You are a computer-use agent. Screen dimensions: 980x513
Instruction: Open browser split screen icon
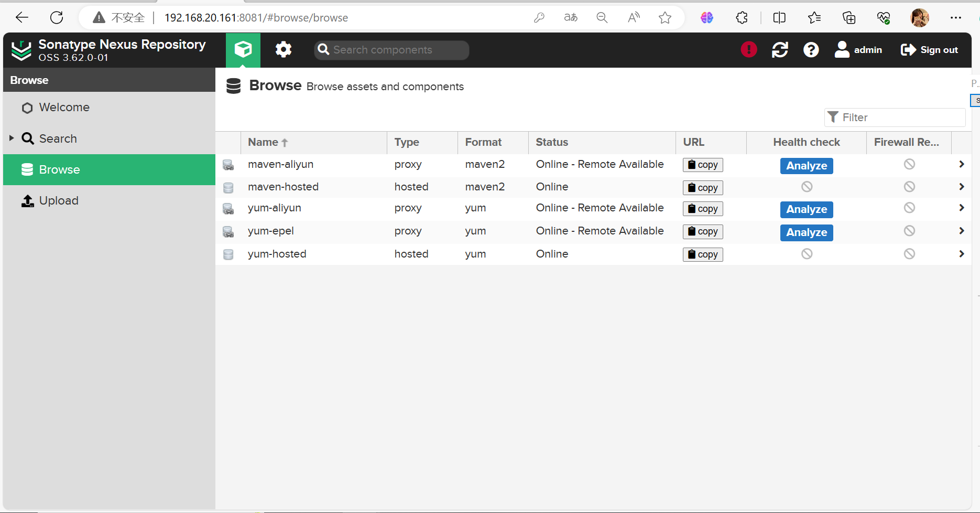pos(779,18)
